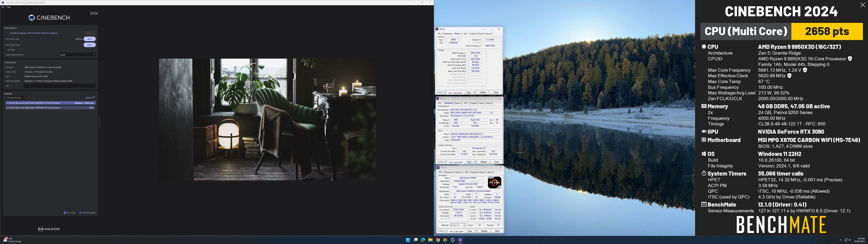This screenshot has height=244, width=868.
Task: Select the ranking row scoring 2637
Action: pyautogui.click(x=50, y=108)
